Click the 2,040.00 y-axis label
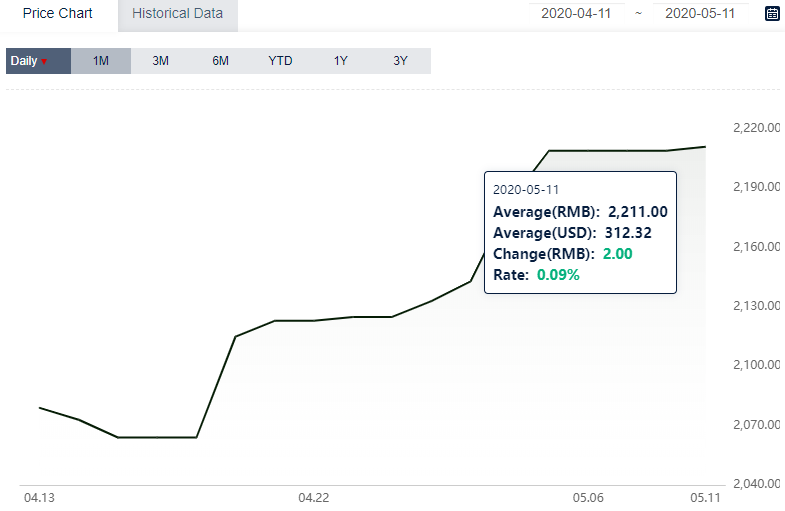Screen dimensions: 785x511 click(x=756, y=484)
